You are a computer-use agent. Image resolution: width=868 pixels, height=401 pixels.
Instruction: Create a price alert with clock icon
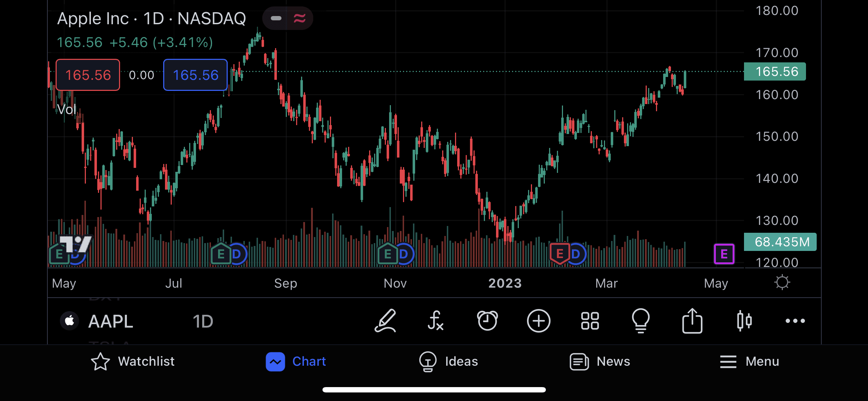coord(487,321)
